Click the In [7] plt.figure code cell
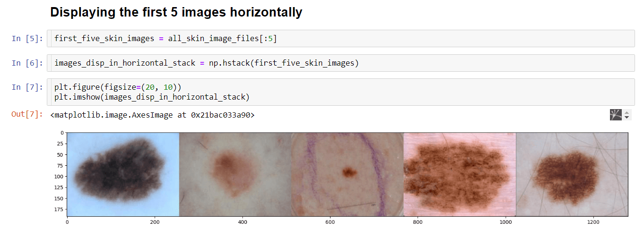This screenshot has height=238, width=644. [x=340, y=92]
